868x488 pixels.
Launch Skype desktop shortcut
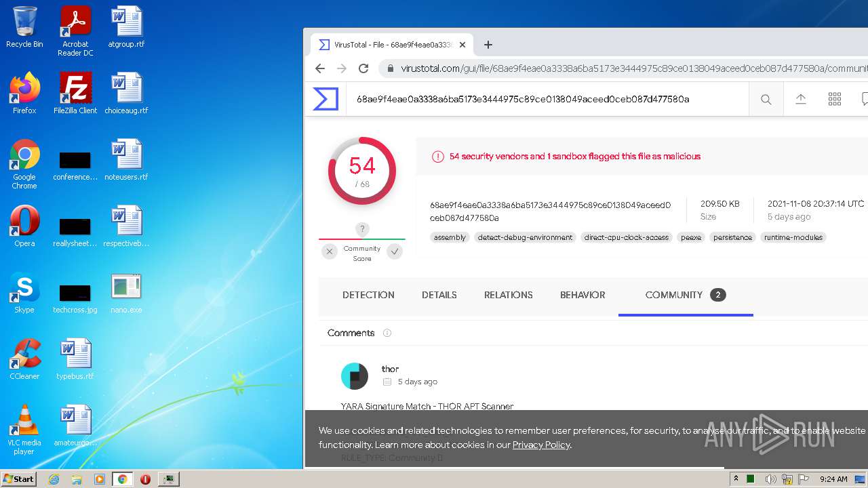pyautogui.click(x=24, y=293)
